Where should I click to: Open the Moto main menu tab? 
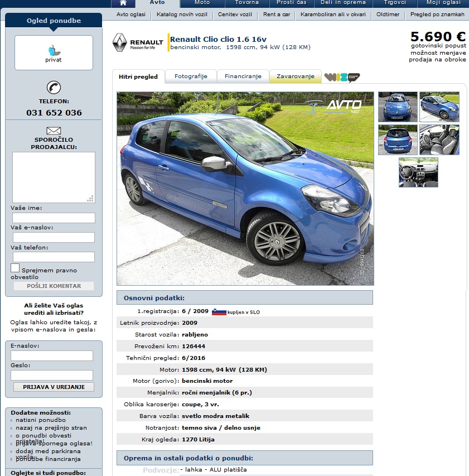202,3
